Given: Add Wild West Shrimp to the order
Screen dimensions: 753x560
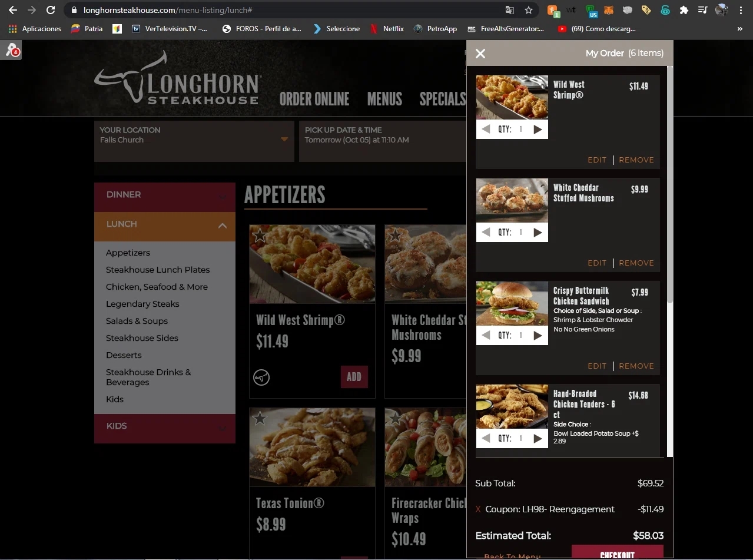Looking at the screenshot, I should tap(354, 377).
